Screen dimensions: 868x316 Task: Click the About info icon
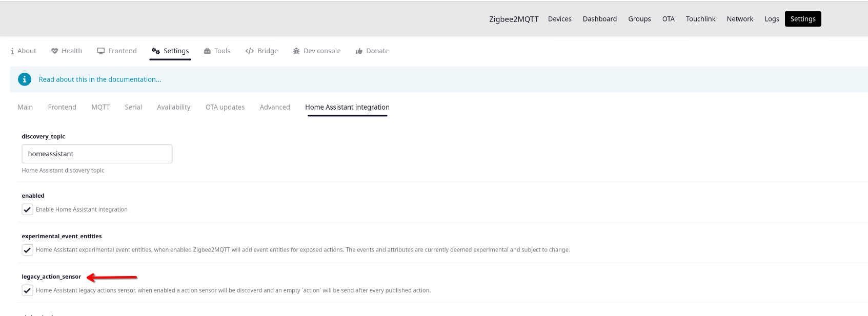tap(12, 51)
